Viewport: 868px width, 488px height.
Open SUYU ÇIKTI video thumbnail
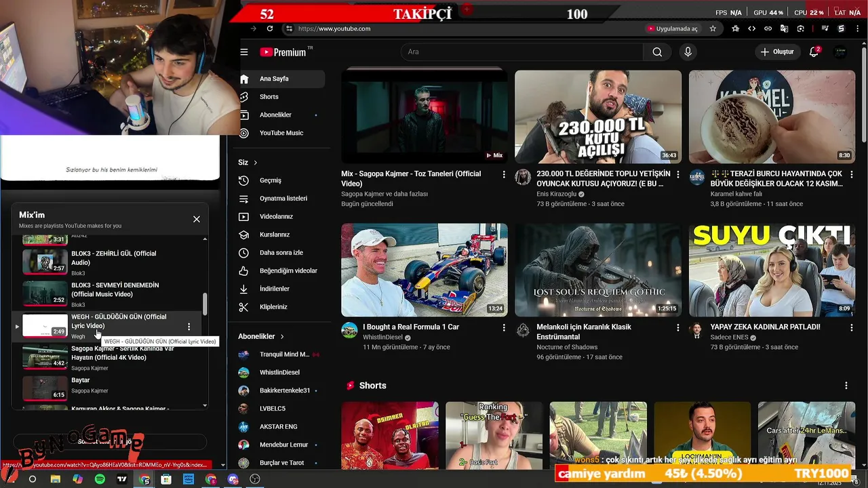[x=772, y=270]
